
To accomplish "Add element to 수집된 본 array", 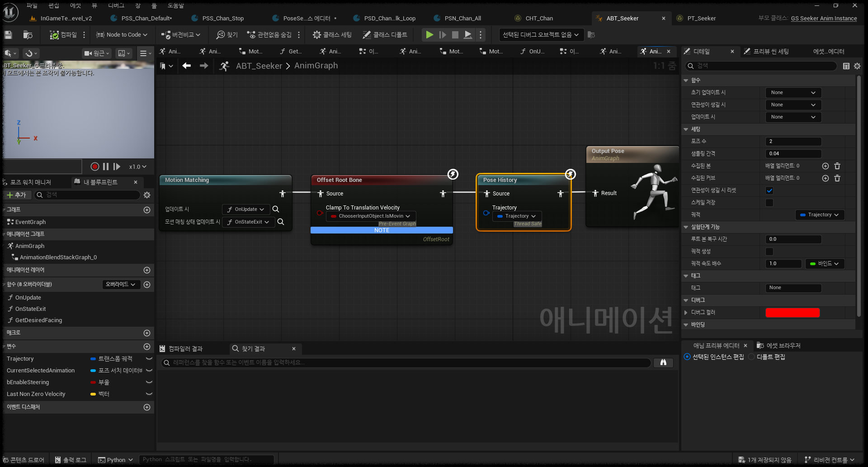I will [x=826, y=166].
